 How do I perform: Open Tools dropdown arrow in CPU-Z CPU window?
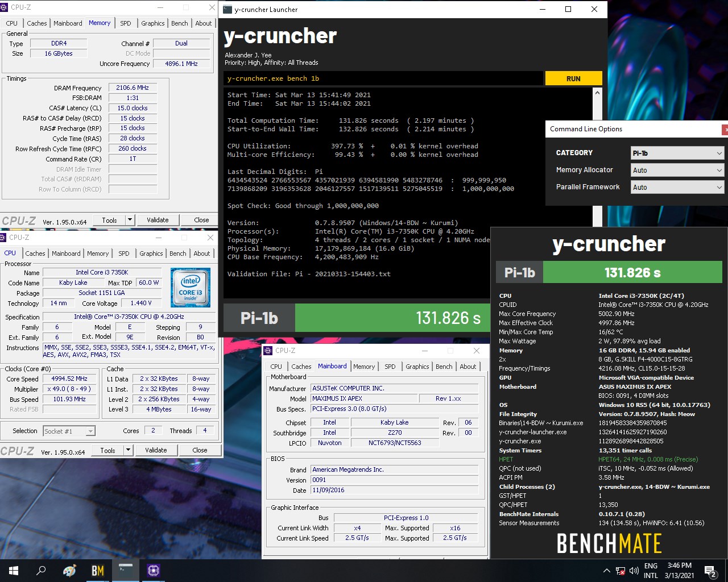(128, 450)
